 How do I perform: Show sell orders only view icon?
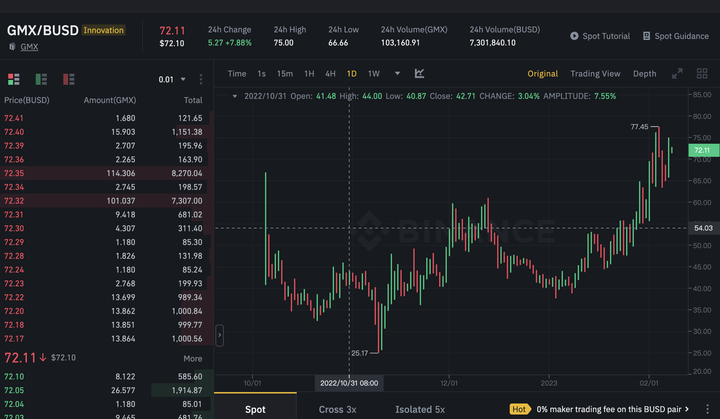69,79
